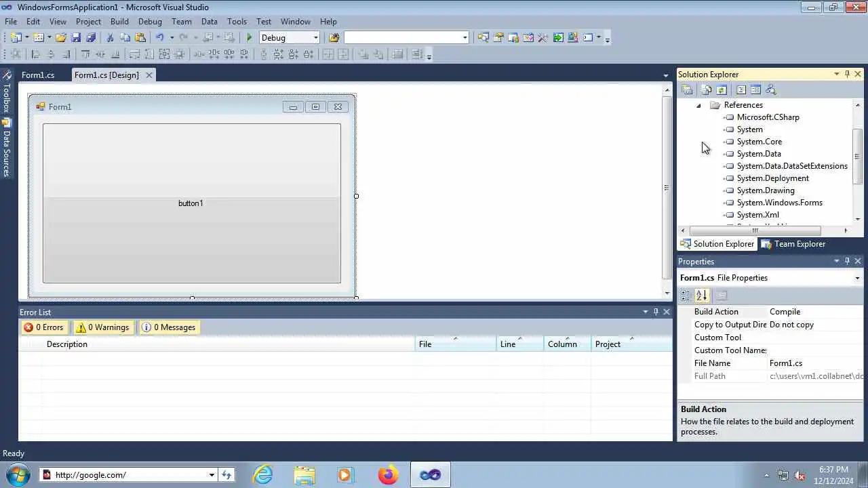Click the Align Lefts layout icon
The image size is (868, 488).
tap(36, 55)
